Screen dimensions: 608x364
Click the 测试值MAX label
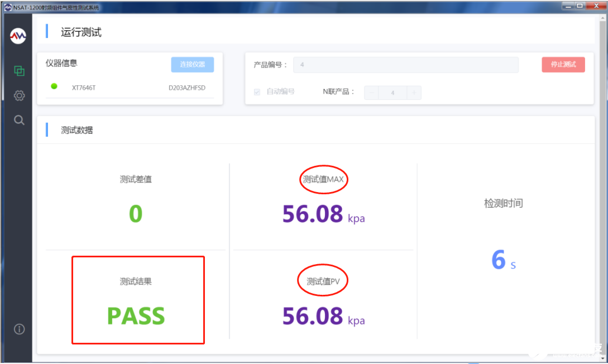[x=323, y=179]
